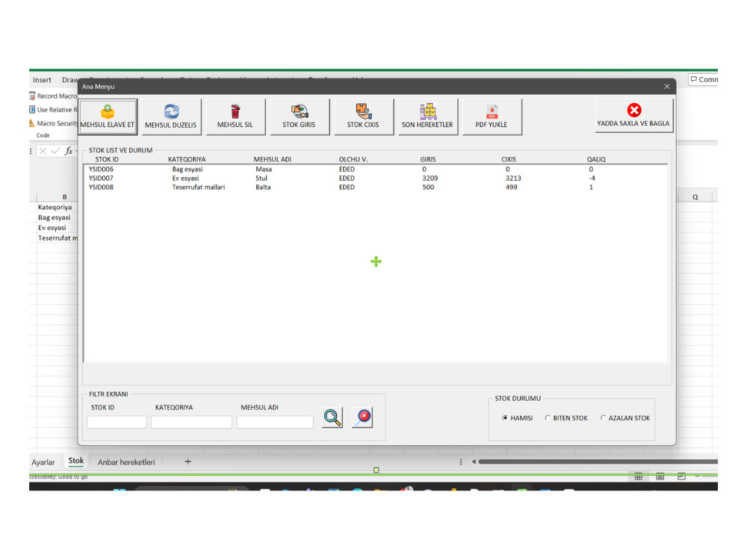Viewport: 747px width, 560px height.
Task: Select column Q header in Excel
Action: coord(695,196)
